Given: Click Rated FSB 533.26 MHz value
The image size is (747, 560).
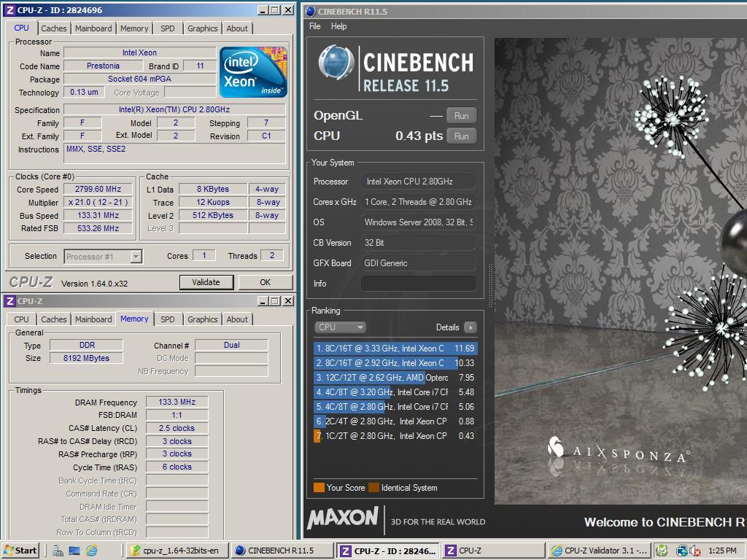Looking at the screenshot, I should (x=98, y=228).
